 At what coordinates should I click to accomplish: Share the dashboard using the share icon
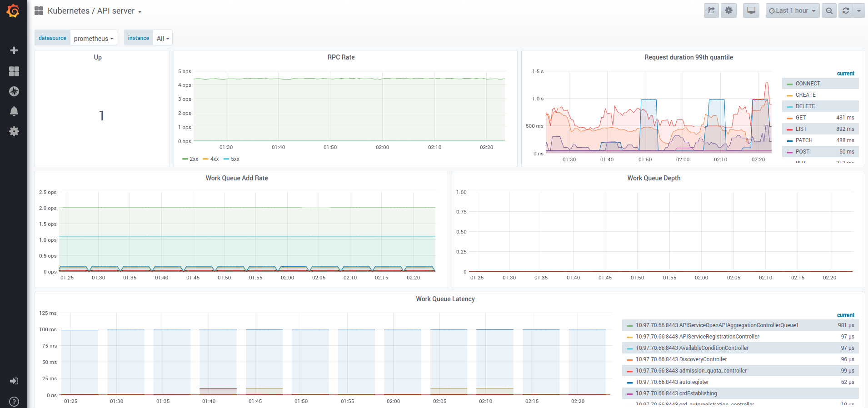[711, 10]
